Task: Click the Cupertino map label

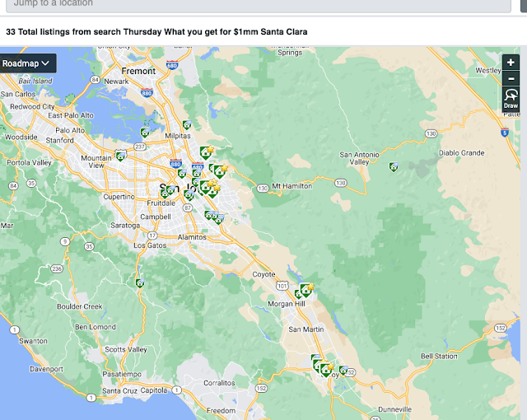Action: pyautogui.click(x=119, y=197)
